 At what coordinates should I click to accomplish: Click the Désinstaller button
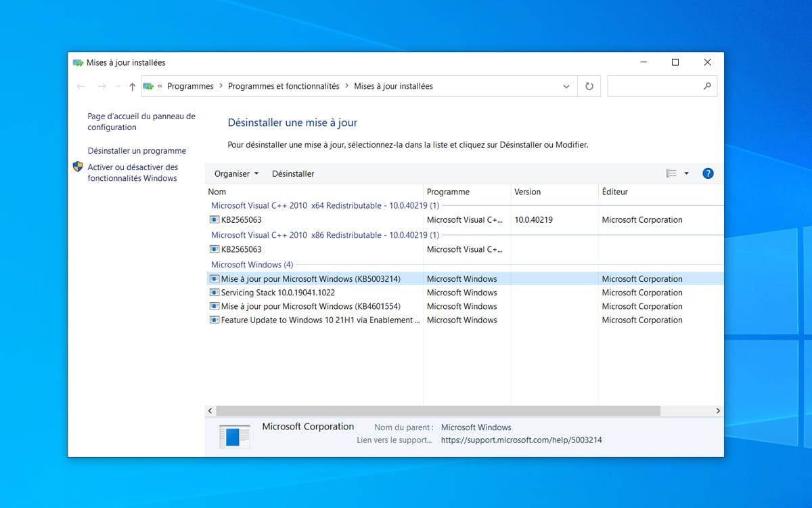coord(293,173)
